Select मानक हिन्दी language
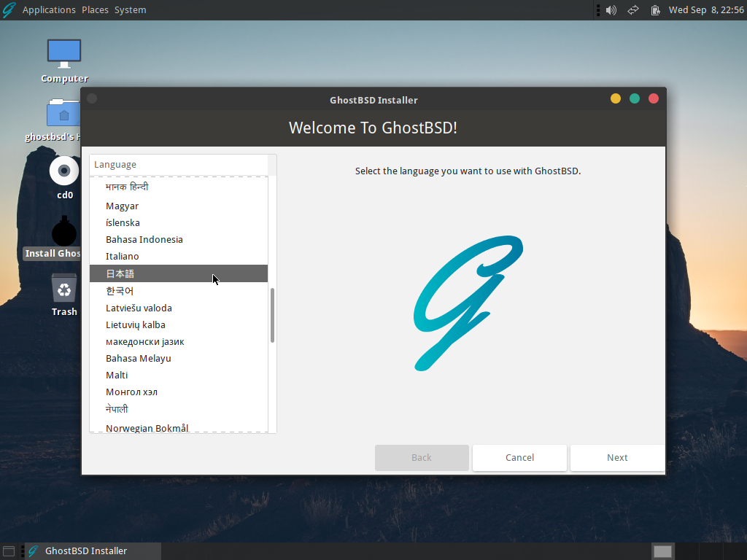Image resolution: width=747 pixels, height=560 pixels. tap(179, 187)
